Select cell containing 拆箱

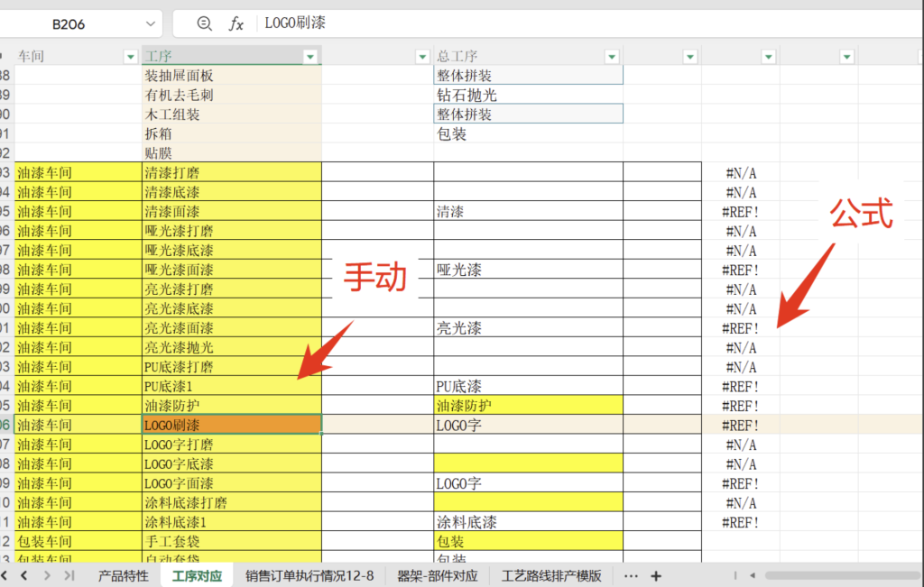232,133
